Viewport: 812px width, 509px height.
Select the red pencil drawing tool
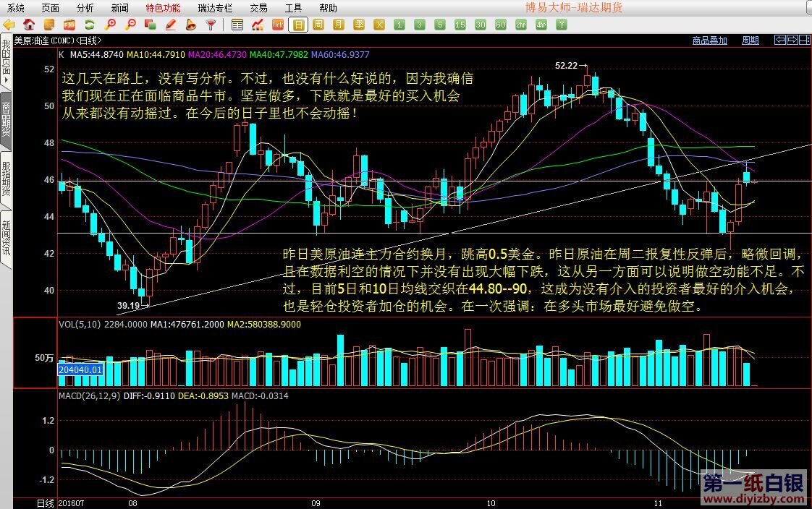[171, 25]
